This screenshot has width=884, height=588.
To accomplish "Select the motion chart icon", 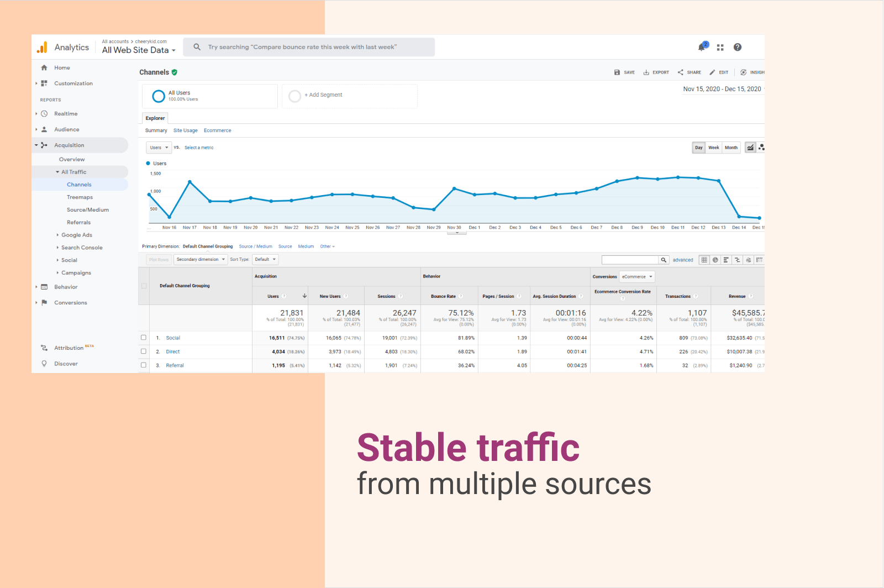I will 761,148.
